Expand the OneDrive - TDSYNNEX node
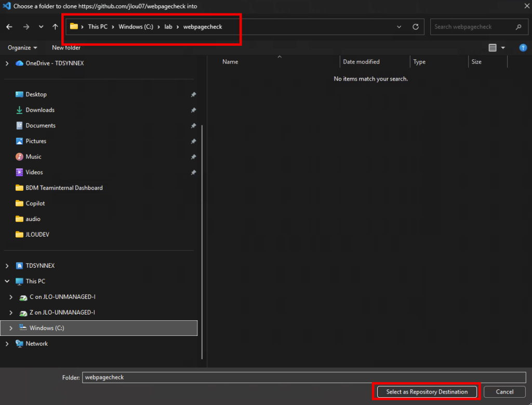Image resolution: width=532 pixels, height=405 pixels. click(x=7, y=63)
